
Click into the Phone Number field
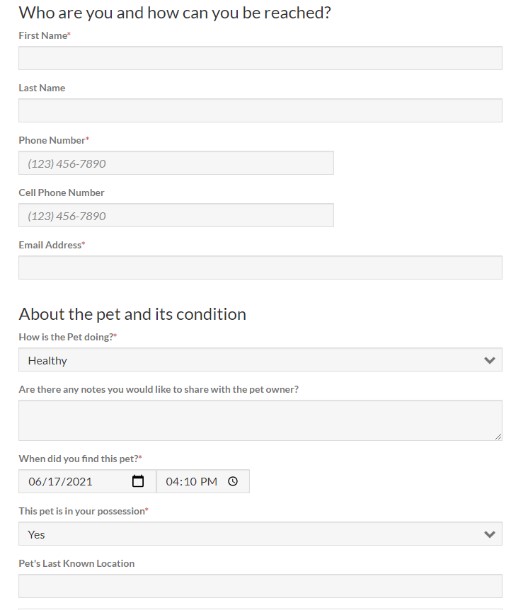(176, 163)
